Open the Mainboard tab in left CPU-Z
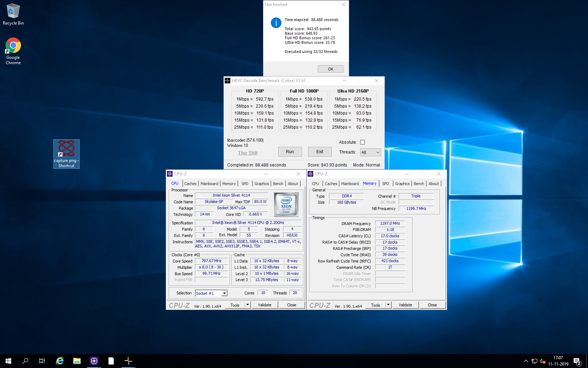Image resolution: width=588 pixels, height=368 pixels. pos(209,184)
